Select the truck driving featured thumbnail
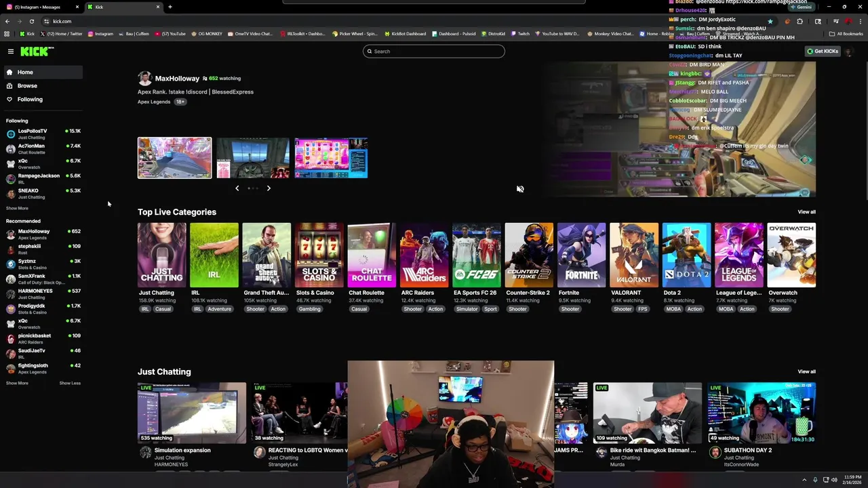The width and height of the screenshot is (868, 488). [x=253, y=158]
